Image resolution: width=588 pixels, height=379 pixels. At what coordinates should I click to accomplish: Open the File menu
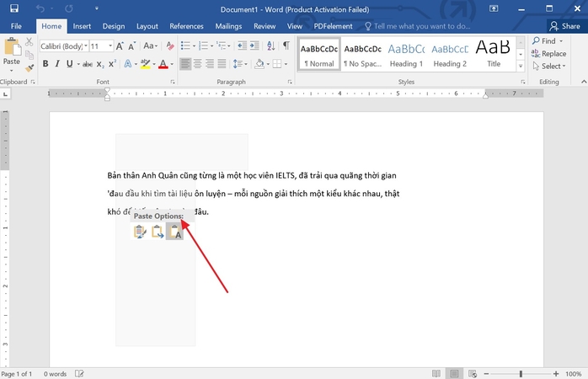click(x=16, y=26)
